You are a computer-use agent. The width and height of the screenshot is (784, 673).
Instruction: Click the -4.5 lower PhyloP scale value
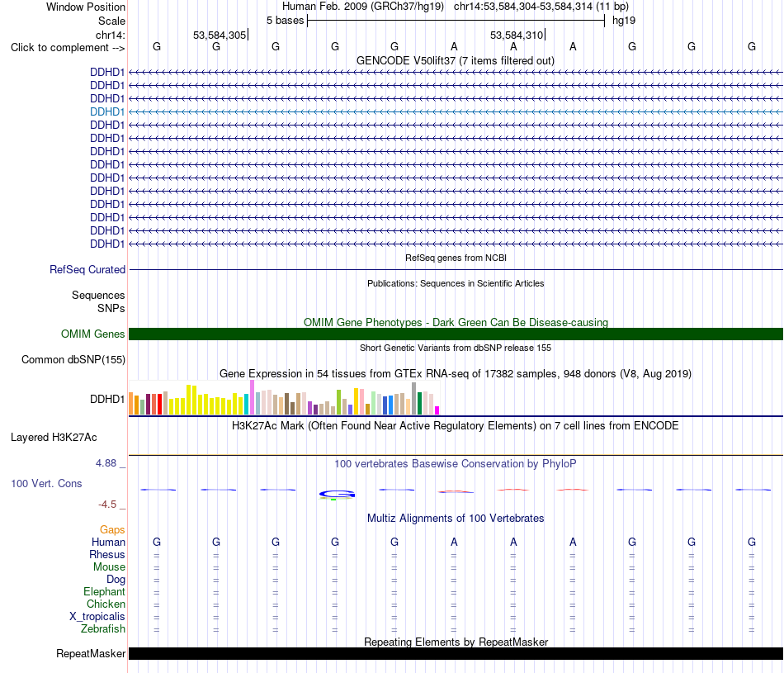point(107,505)
